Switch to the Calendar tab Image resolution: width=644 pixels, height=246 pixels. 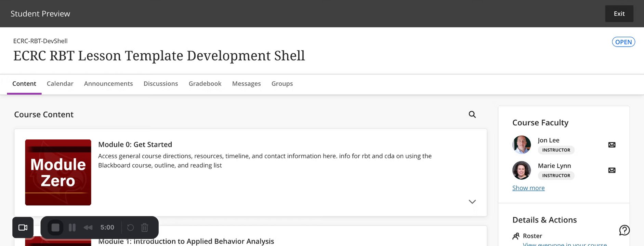[60, 84]
